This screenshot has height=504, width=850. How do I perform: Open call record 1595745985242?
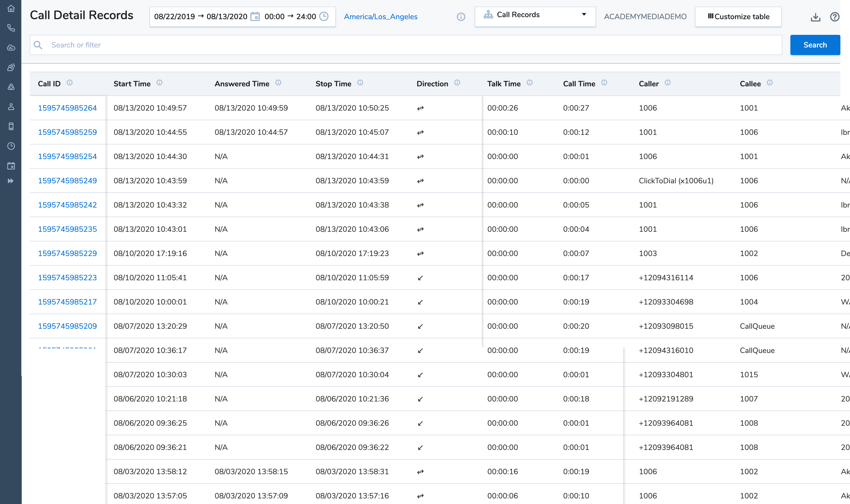point(67,205)
